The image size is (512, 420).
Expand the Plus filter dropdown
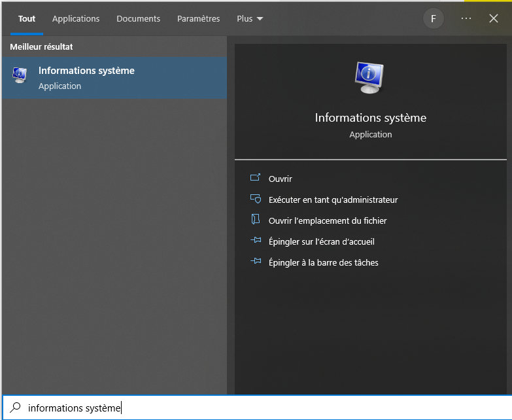250,19
